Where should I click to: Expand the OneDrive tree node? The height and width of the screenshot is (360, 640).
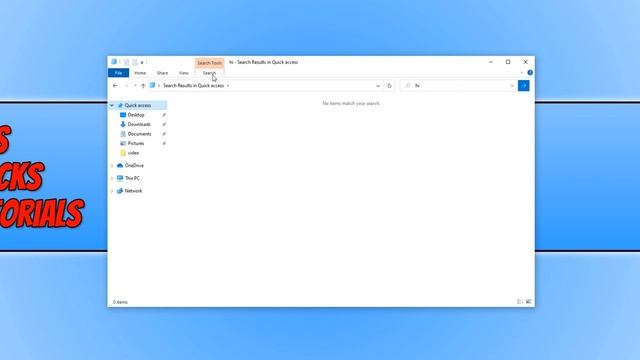tap(112, 166)
